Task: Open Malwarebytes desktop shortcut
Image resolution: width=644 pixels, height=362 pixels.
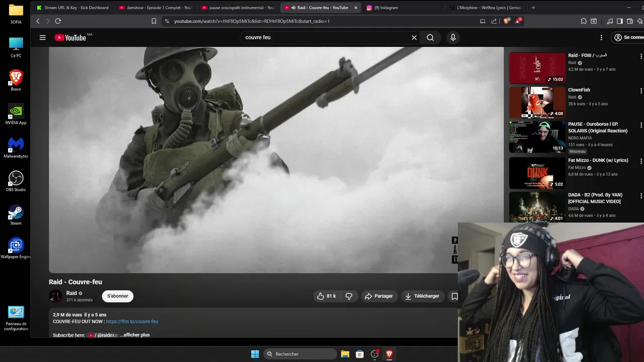Action: point(16,147)
